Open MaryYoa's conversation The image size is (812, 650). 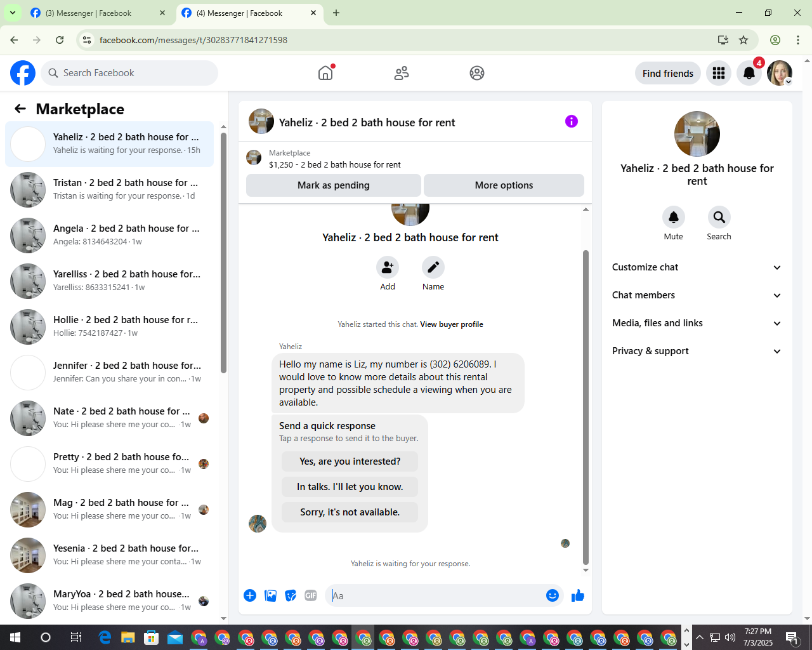click(x=109, y=601)
